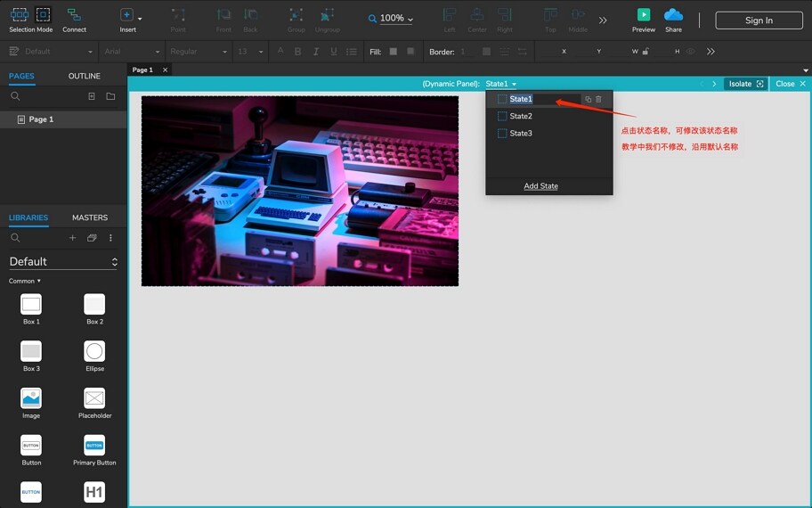Align Top icon in toolbar
The width and height of the screenshot is (812, 508).
pos(550,14)
